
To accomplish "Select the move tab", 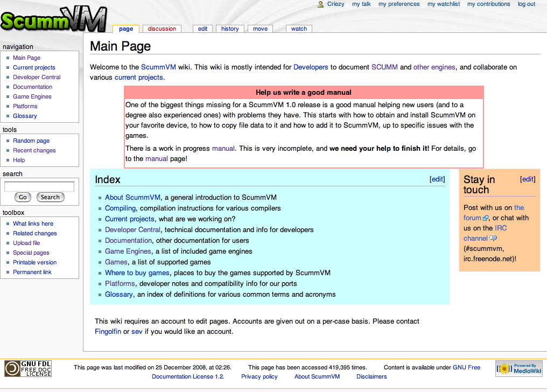I will [260, 29].
